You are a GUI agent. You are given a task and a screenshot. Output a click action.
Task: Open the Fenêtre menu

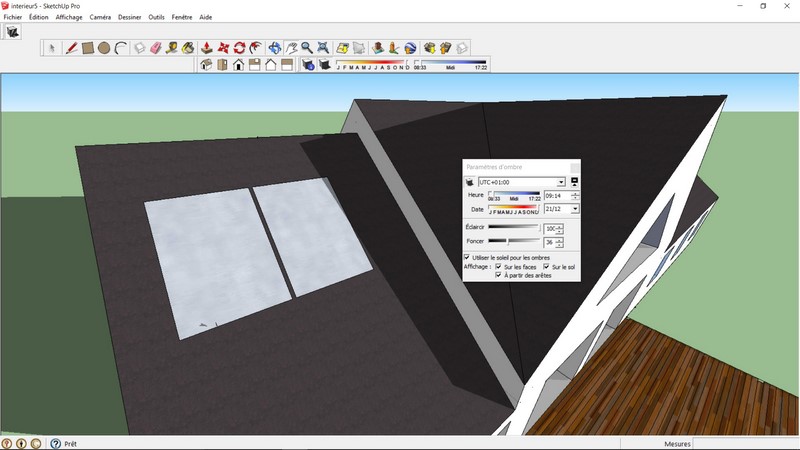tap(182, 17)
